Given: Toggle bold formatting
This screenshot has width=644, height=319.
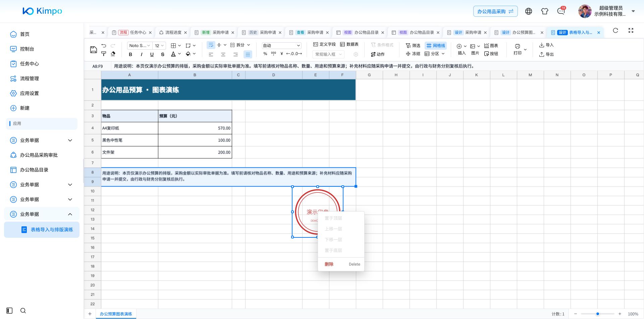Looking at the screenshot, I should tap(130, 54).
